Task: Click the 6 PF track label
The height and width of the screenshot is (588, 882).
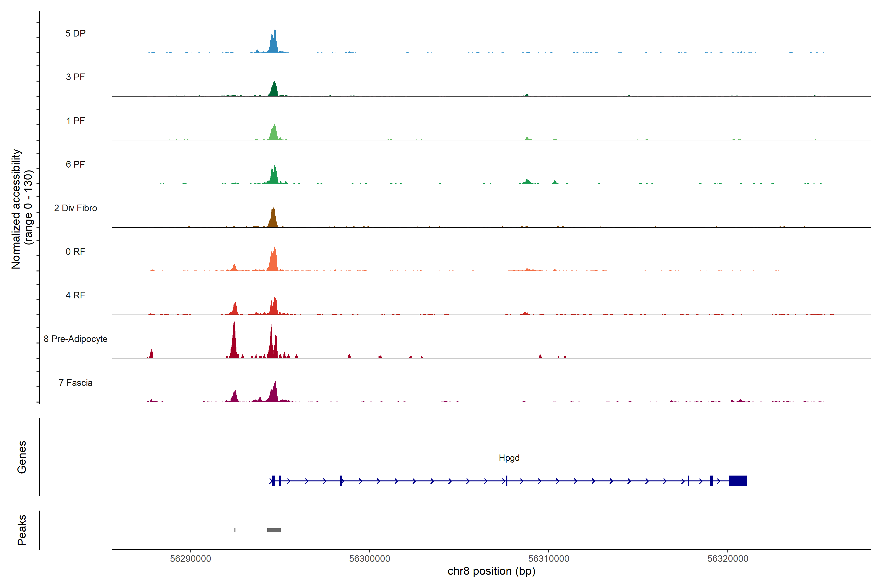Action: point(75,164)
